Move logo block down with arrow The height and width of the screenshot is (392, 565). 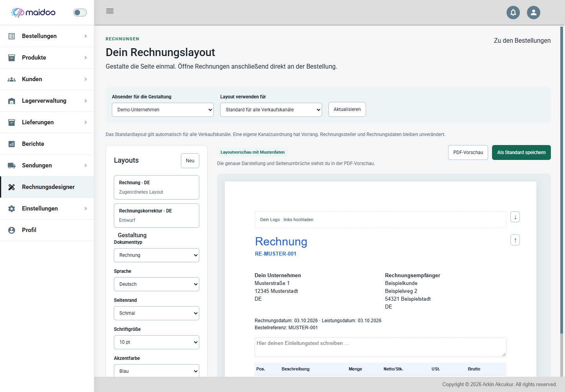[x=515, y=217]
